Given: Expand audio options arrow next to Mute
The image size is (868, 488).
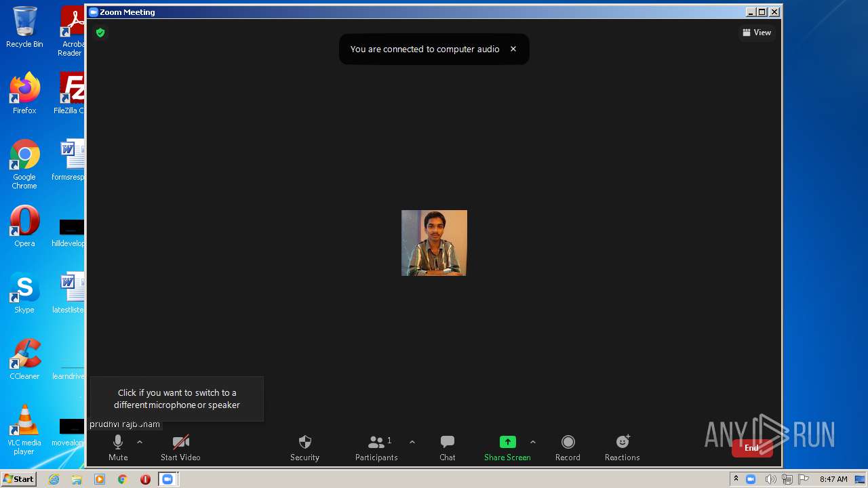Looking at the screenshot, I should tap(140, 442).
